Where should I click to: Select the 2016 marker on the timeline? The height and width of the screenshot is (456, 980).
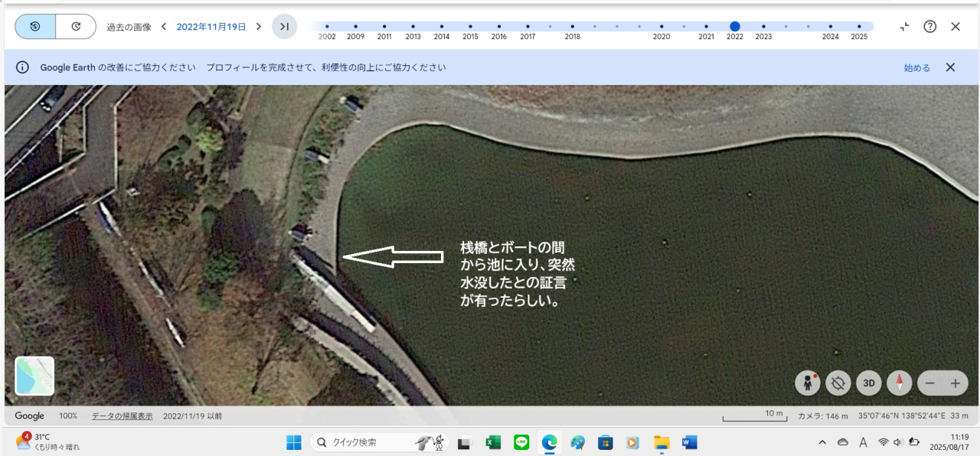[499, 27]
